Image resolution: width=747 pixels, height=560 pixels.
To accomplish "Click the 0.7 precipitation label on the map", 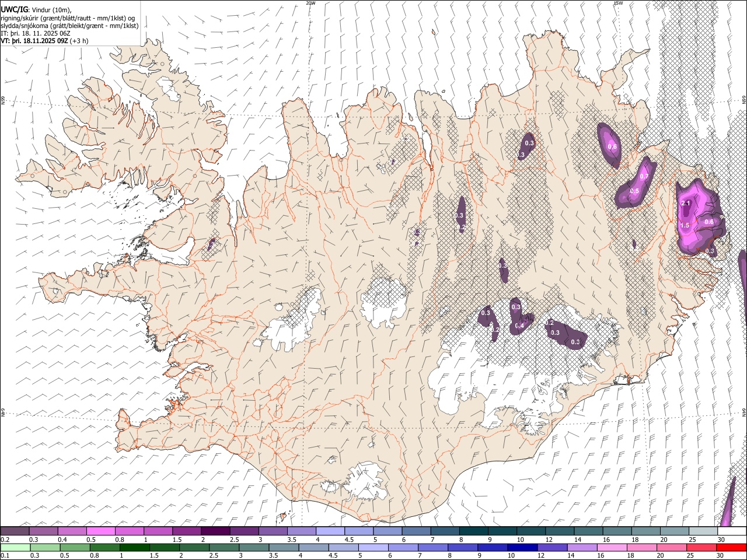I will [x=644, y=176].
